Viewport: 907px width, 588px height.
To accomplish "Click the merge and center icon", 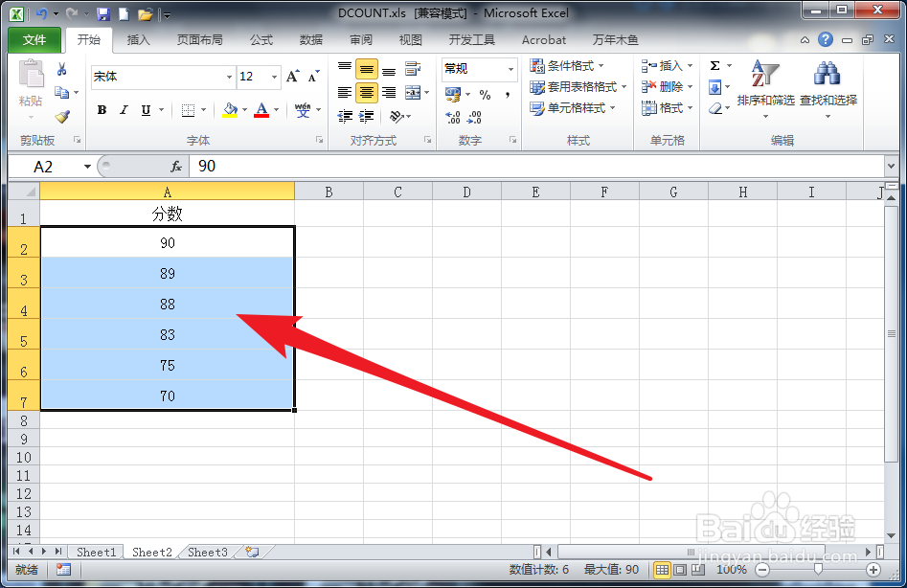I will pos(413,93).
